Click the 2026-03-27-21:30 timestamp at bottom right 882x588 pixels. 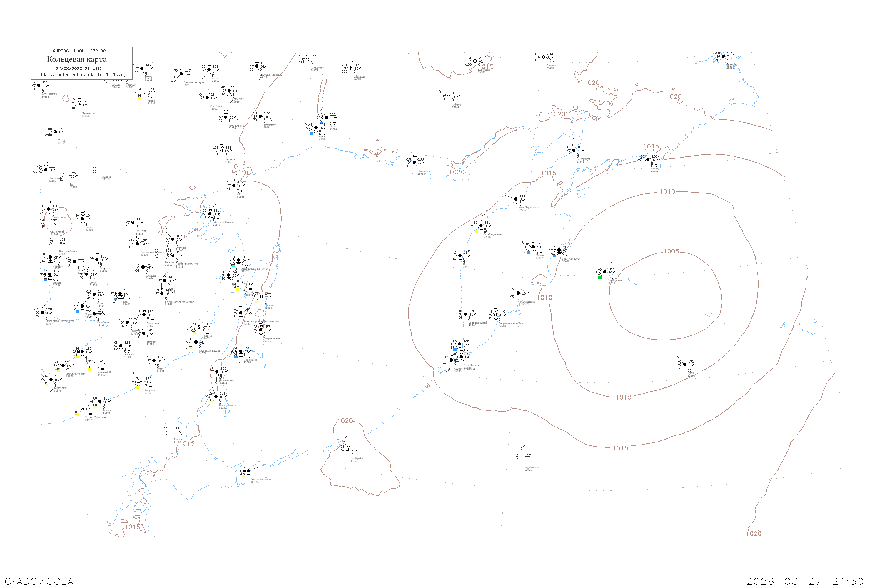[805, 582]
